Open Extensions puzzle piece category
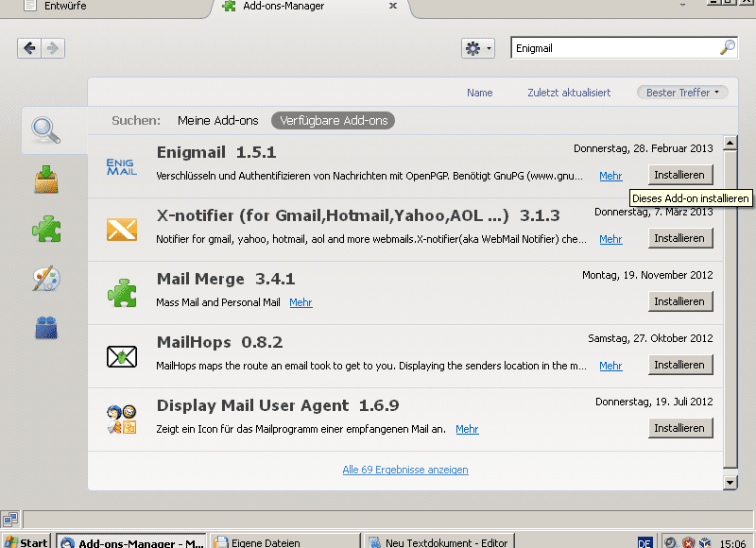The width and height of the screenshot is (756, 548). pyautogui.click(x=45, y=229)
